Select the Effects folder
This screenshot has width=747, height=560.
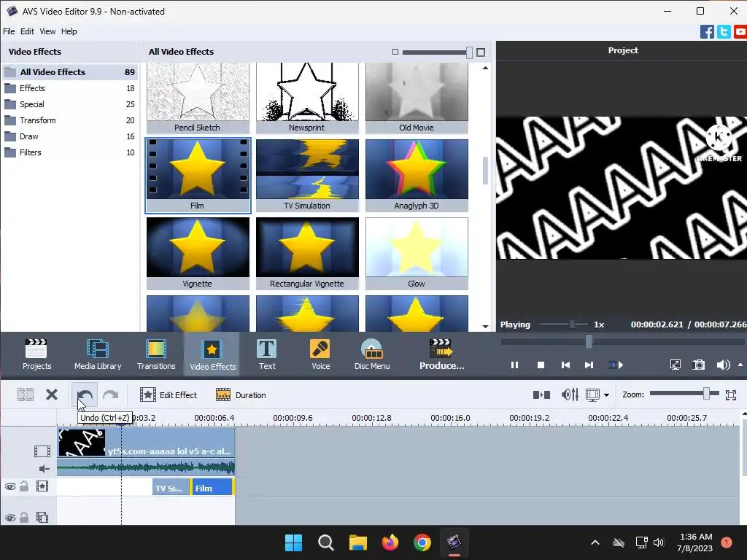(x=69, y=88)
